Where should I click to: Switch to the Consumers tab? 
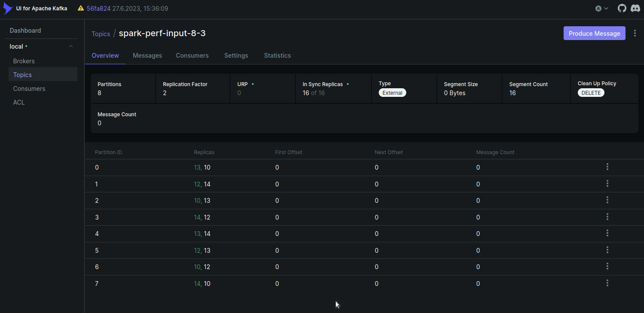click(192, 56)
